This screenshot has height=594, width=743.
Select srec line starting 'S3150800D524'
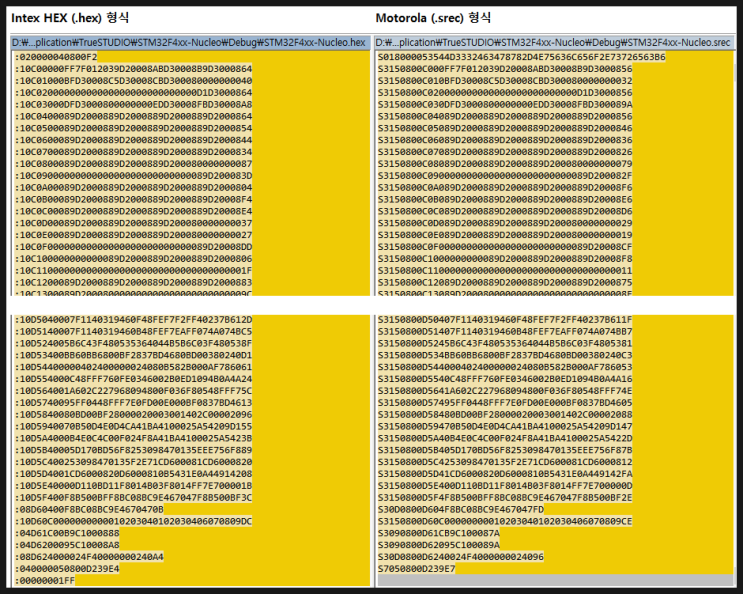pyautogui.click(x=505, y=343)
